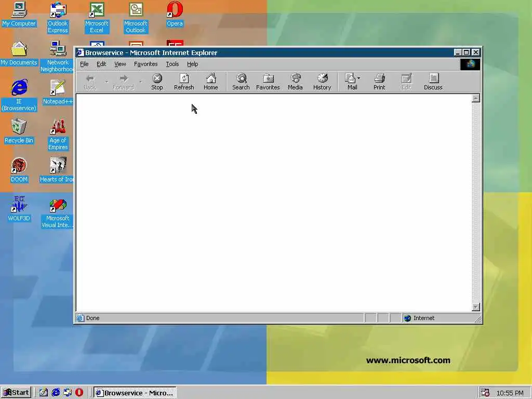Open the View menu
This screenshot has width=532, height=399.
pos(120,64)
